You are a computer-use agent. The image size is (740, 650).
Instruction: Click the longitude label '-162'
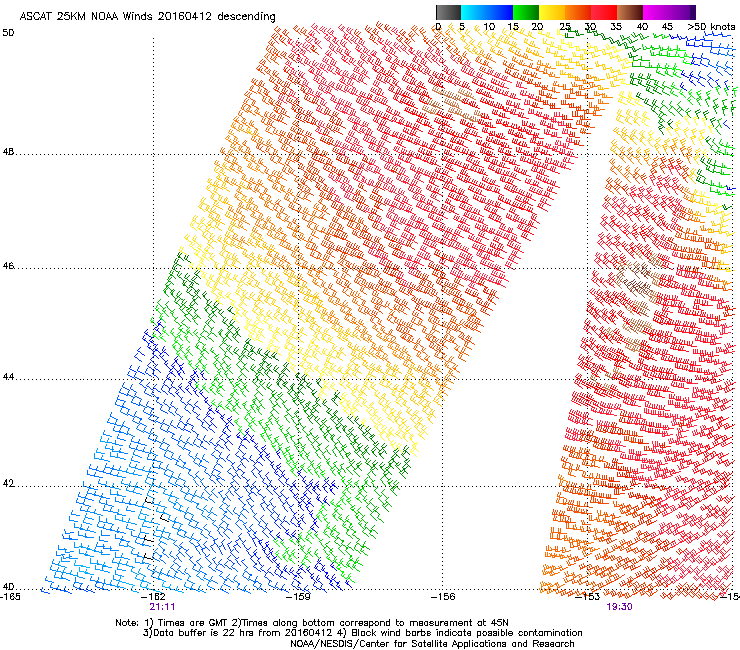(154, 596)
